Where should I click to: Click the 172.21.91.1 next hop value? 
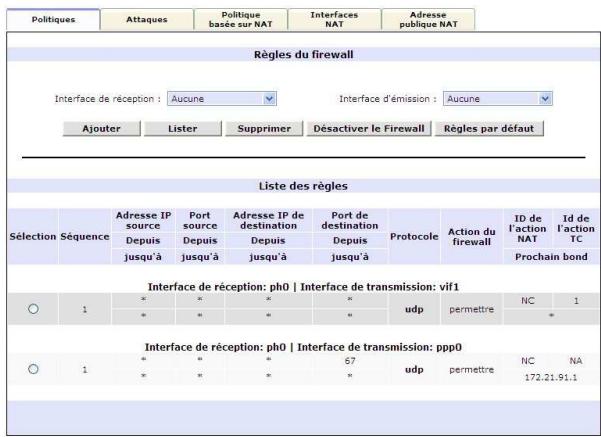coord(551,378)
